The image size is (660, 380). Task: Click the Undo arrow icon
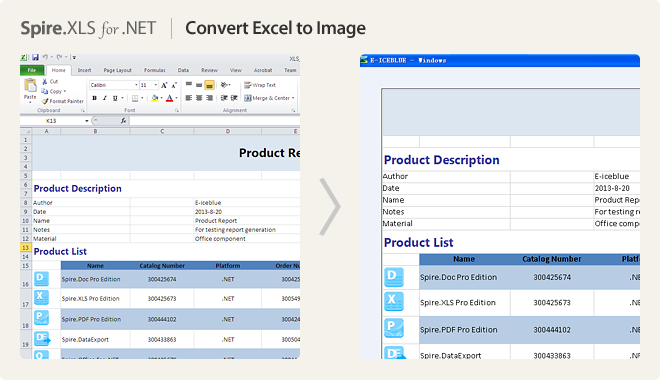pos(45,57)
